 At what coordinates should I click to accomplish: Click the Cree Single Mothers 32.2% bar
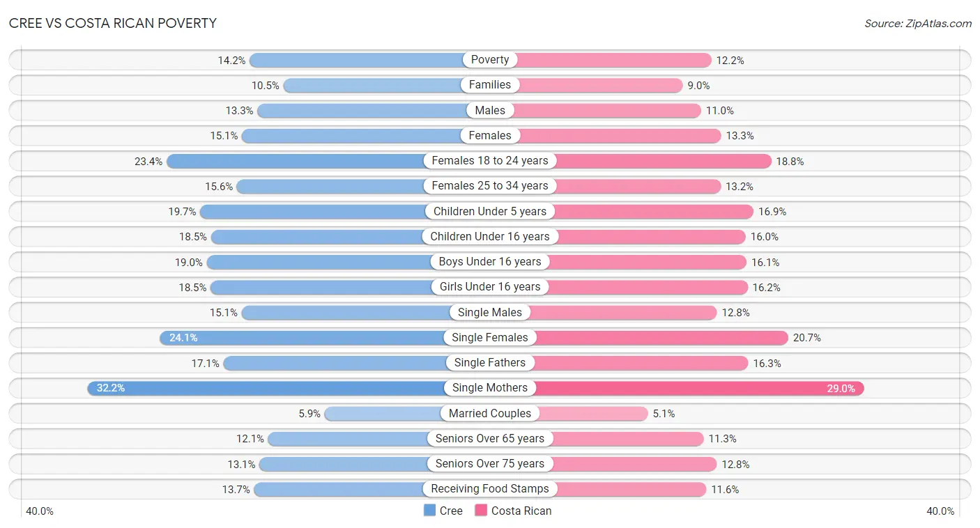pyautogui.click(x=289, y=388)
